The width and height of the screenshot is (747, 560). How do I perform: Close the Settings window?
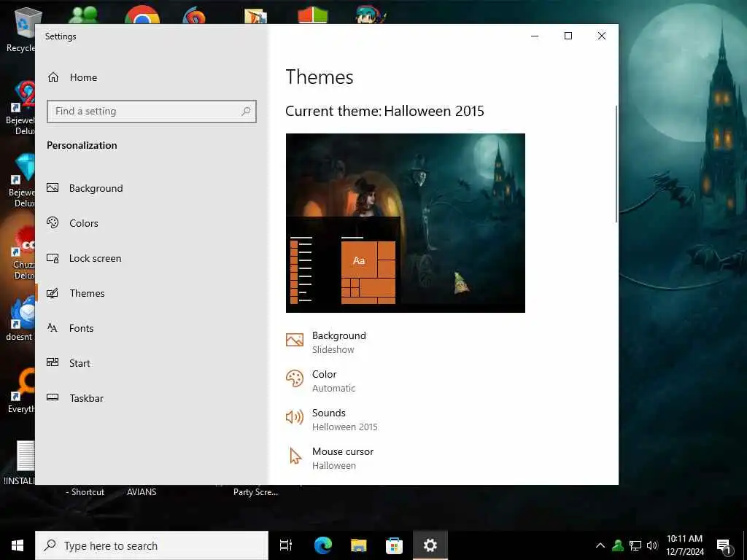point(602,36)
